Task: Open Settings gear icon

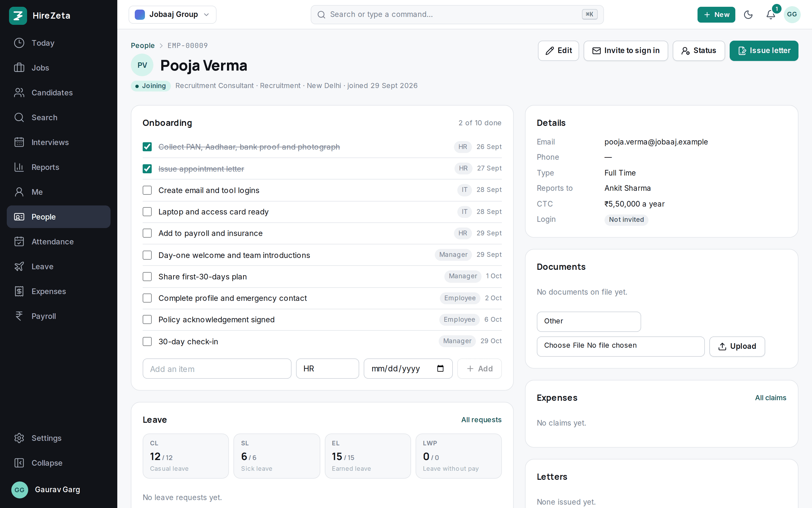Action: click(x=19, y=438)
